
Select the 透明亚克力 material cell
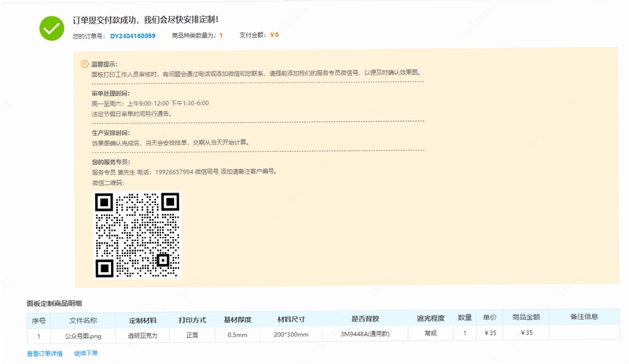(x=142, y=336)
